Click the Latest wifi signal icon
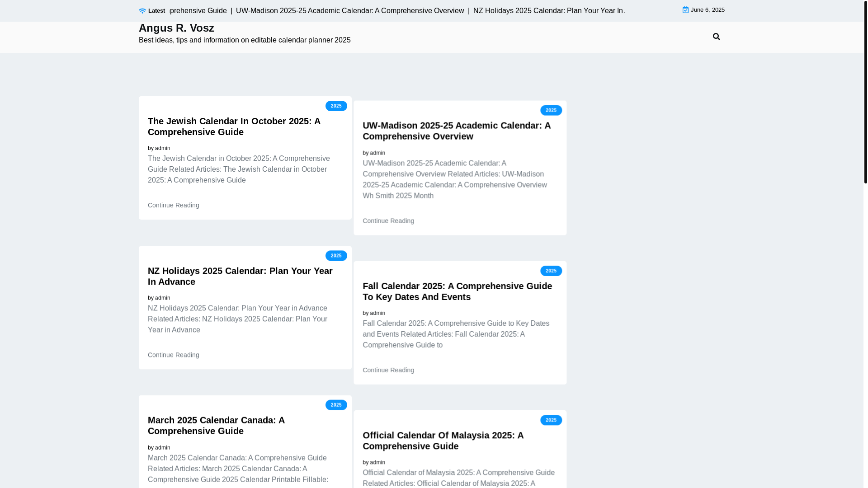Screen dimensions: 868x488 142,11
